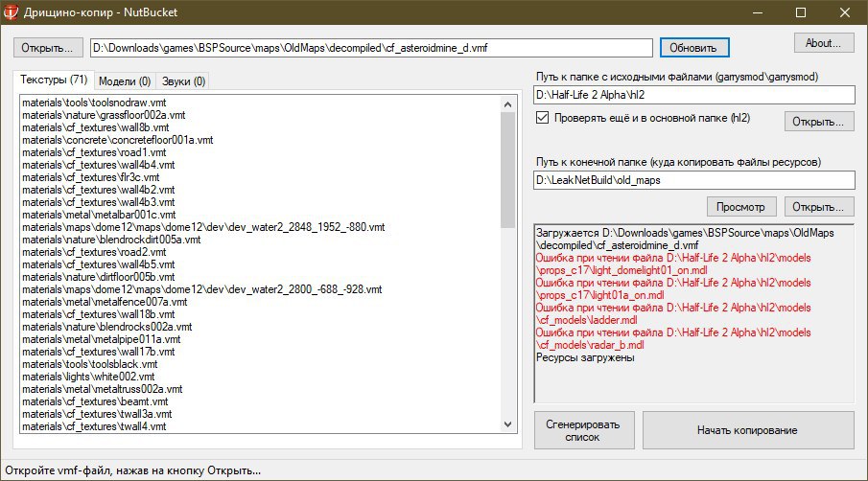Click the Открыть... button next to the vmf path
Image resolution: width=868 pixels, height=481 pixels.
pyautogui.click(x=48, y=48)
